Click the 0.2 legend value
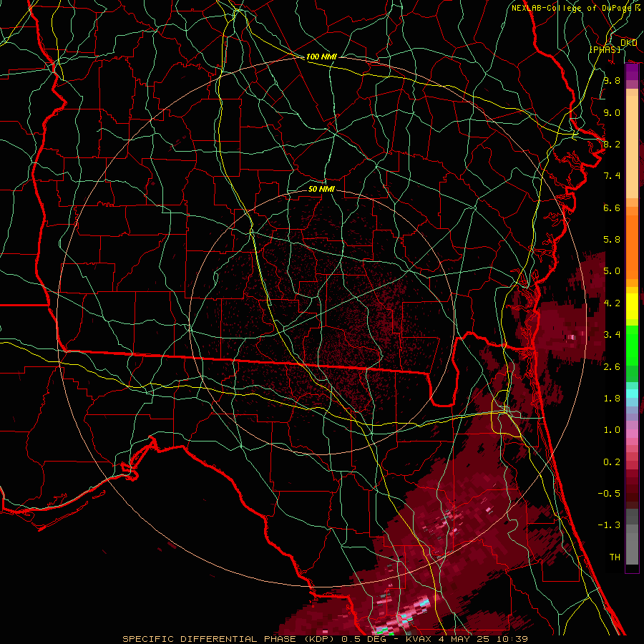 click(x=612, y=462)
